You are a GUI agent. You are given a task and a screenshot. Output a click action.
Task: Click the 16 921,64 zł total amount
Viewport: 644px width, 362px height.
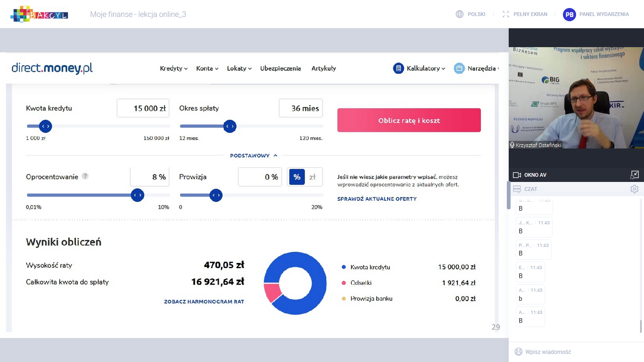[217, 282]
